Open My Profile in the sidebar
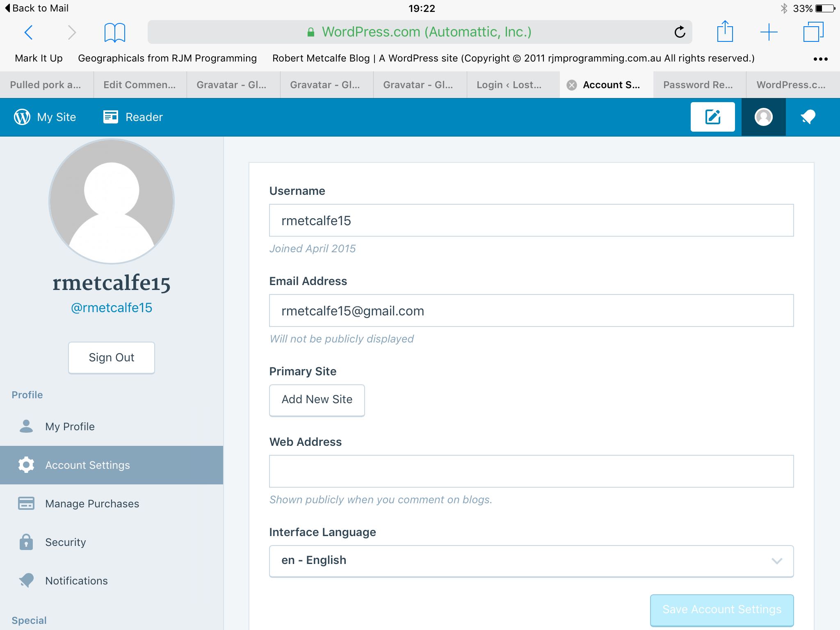The height and width of the screenshot is (630, 840). pyautogui.click(x=112, y=427)
